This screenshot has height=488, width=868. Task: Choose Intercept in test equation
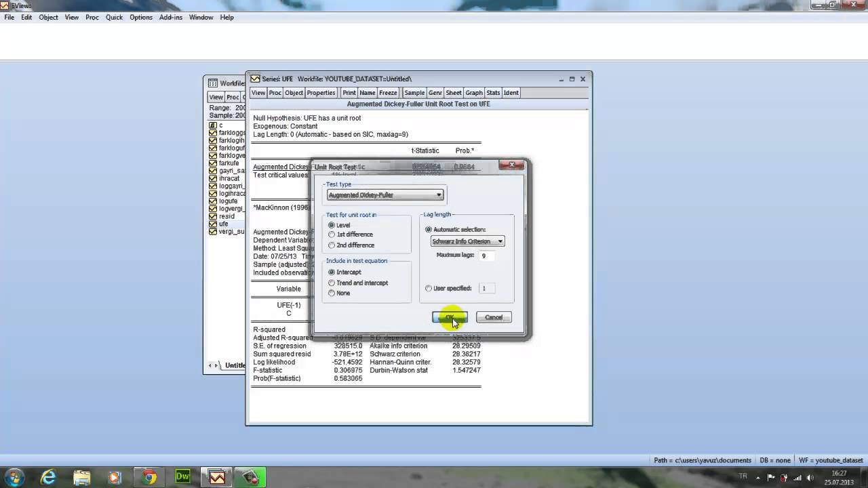click(332, 272)
